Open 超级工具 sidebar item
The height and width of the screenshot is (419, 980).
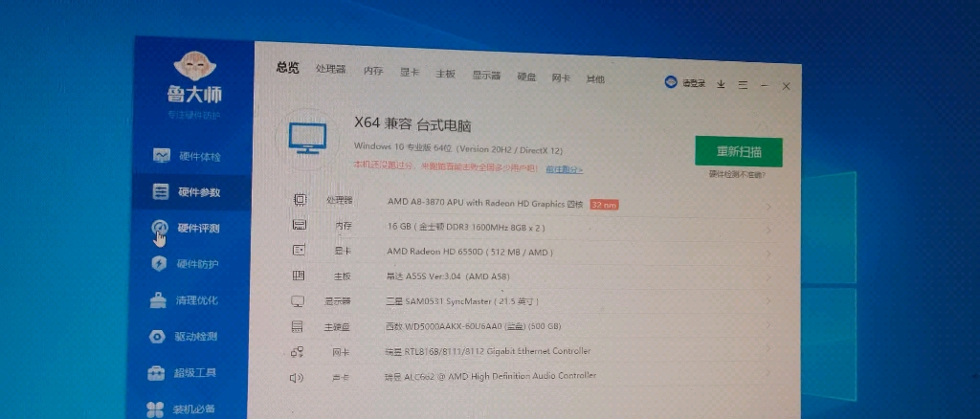click(x=182, y=373)
